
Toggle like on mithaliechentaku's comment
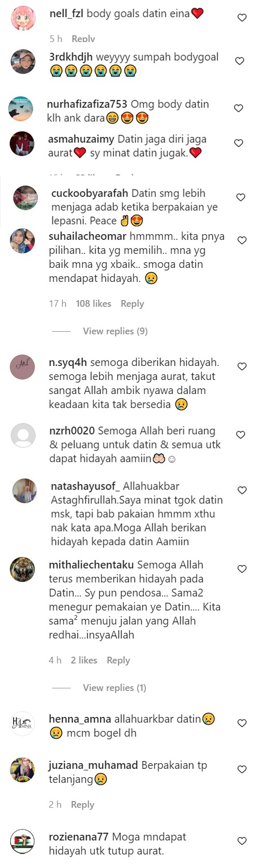(242, 569)
